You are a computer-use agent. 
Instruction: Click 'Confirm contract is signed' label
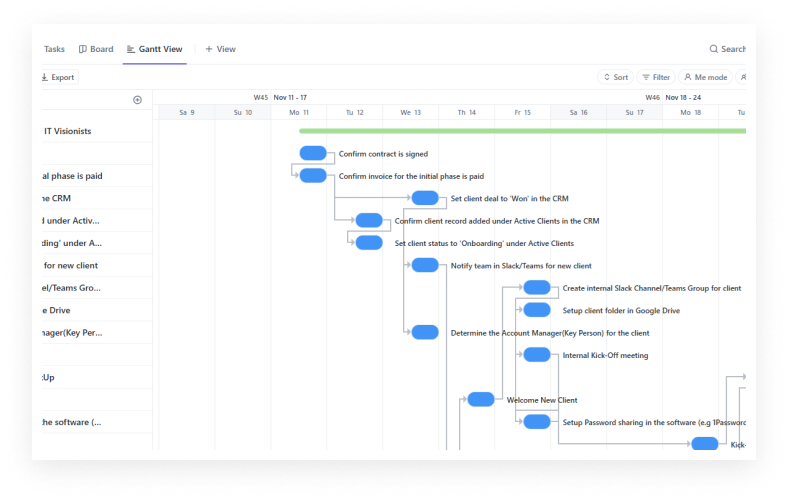click(x=383, y=154)
